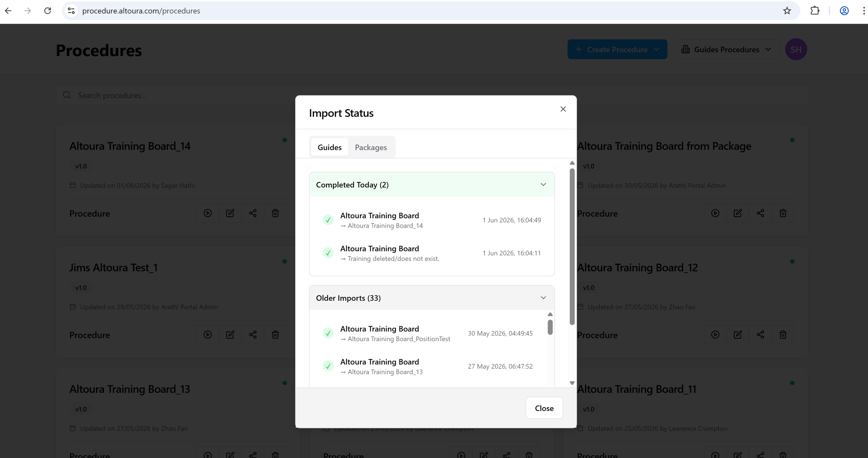Share the Altoura Training Board_12 procedure
868x458 pixels.
tap(760, 335)
